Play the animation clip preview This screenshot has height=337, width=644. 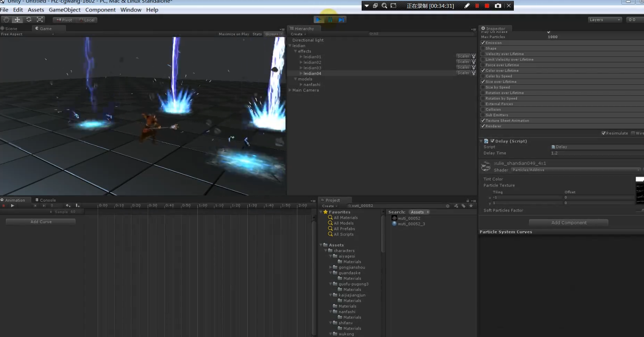[x=13, y=206]
